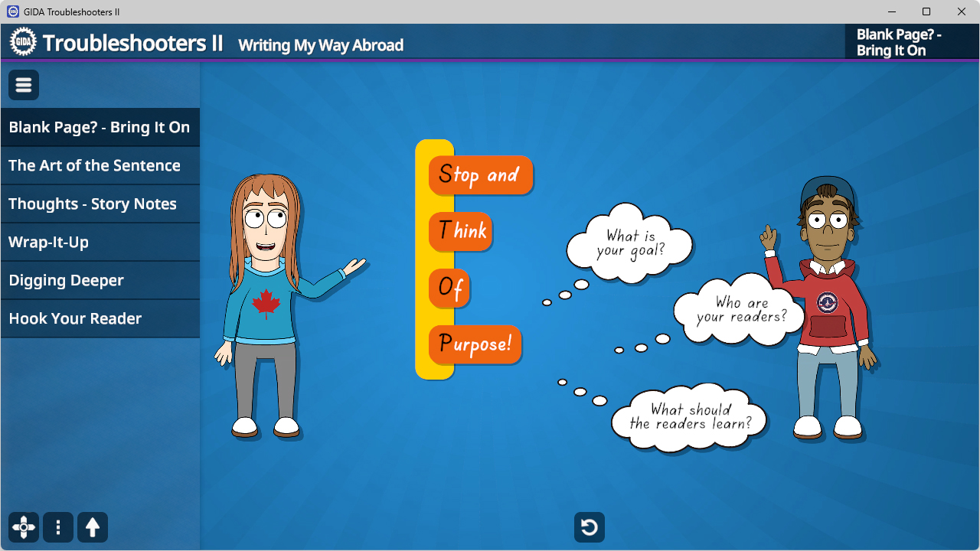The height and width of the screenshot is (551, 980).
Task: Click the four-arrow move icon
Action: point(24,527)
